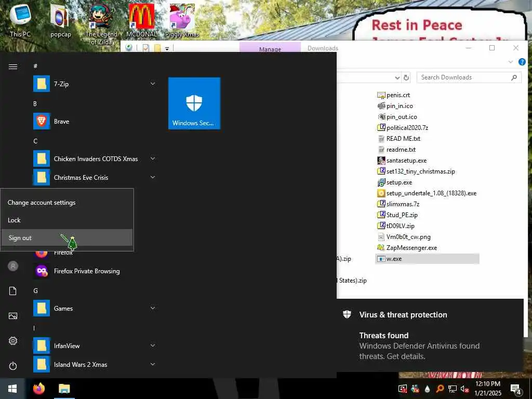Screen dimensions: 532x399
Task: Click the taskbar clock and date
Action: click(488, 389)
